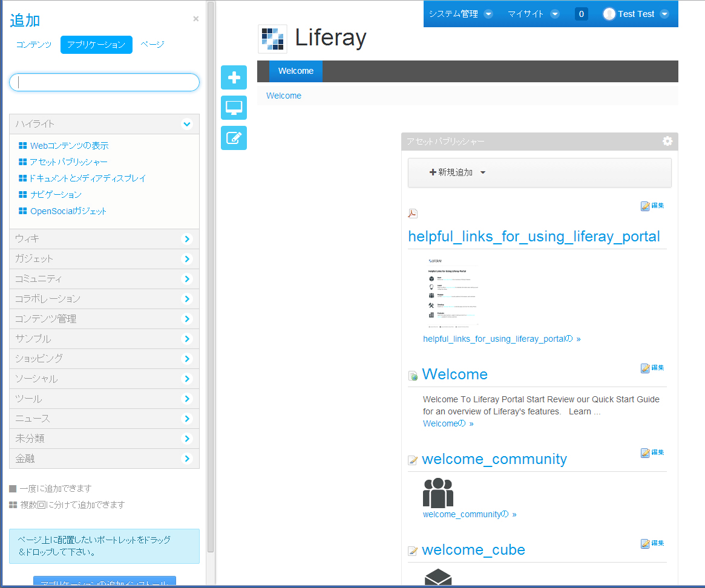Click the アプリケーションの追加インストール button
This screenshot has width=705, height=588.
104,581
